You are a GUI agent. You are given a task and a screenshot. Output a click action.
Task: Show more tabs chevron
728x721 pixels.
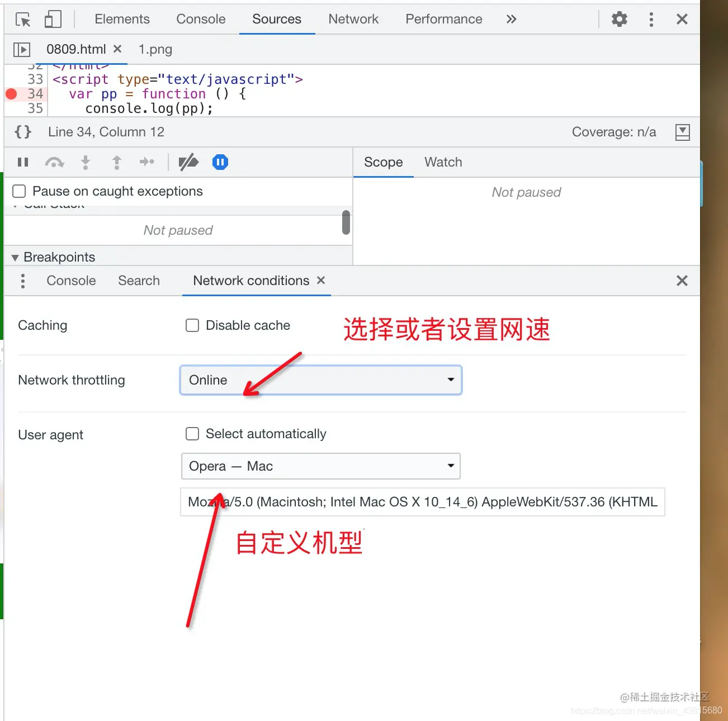pyautogui.click(x=511, y=20)
